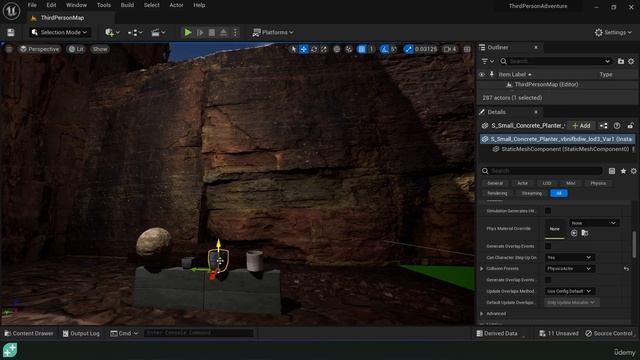Viewport: 640px width, 360px height.
Task: Open the Platforms menu
Action: 273,33
